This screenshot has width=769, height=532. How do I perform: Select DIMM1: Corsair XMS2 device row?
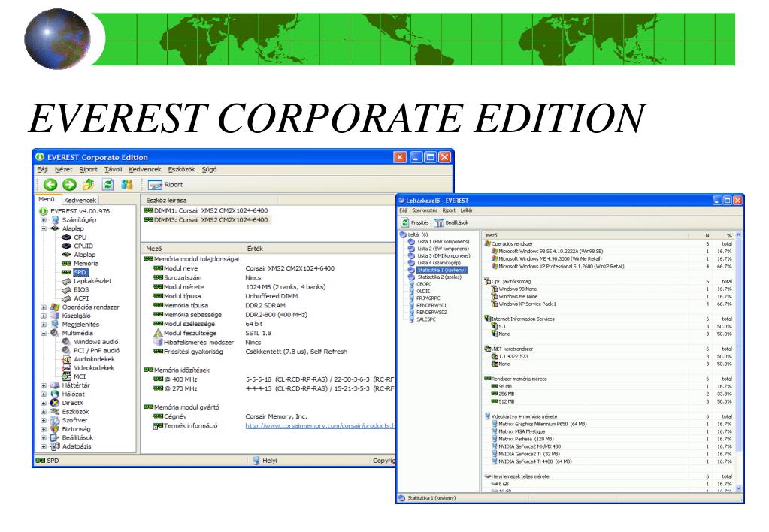tap(206, 210)
